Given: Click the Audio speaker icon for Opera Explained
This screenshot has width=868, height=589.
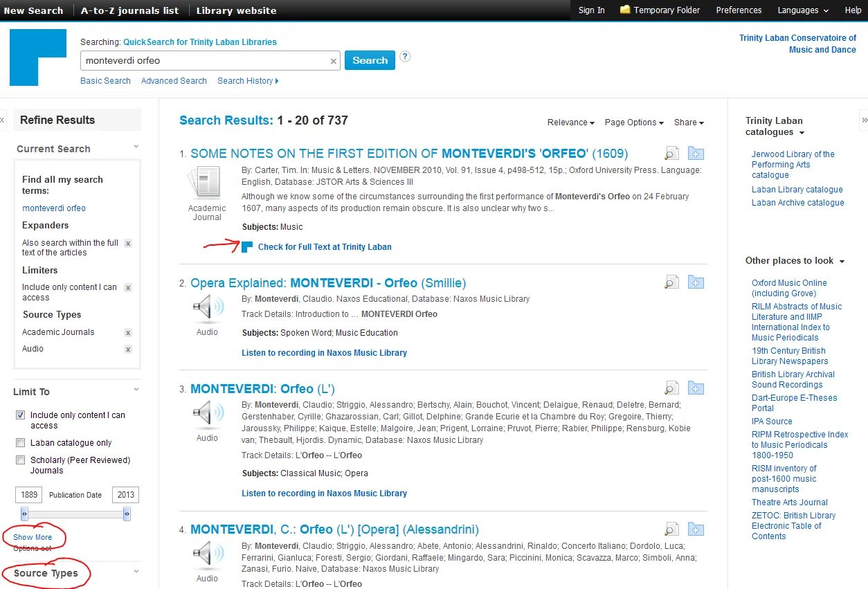Looking at the screenshot, I should [208, 309].
